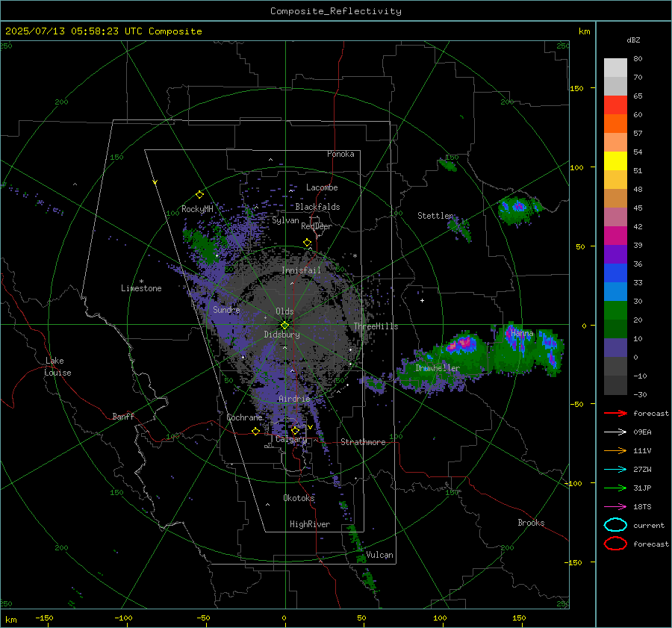Click the radar site diamond at map center
The image size is (672, 628).
285,325
